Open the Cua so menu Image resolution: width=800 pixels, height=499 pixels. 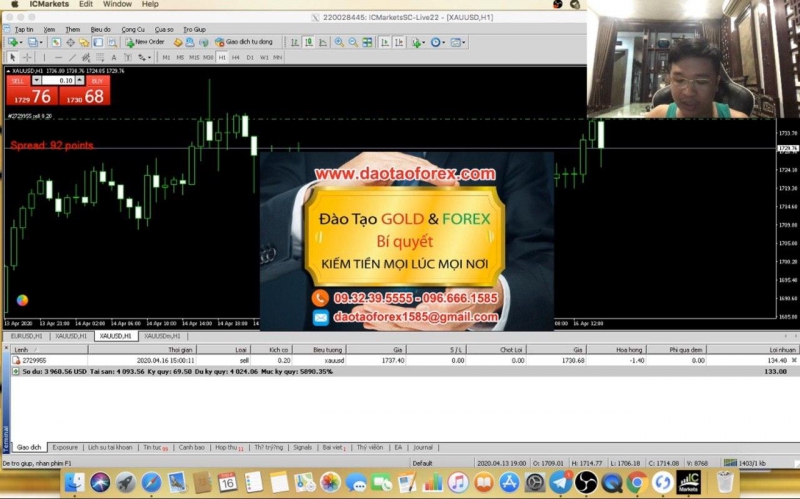pyautogui.click(x=164, y=30)
